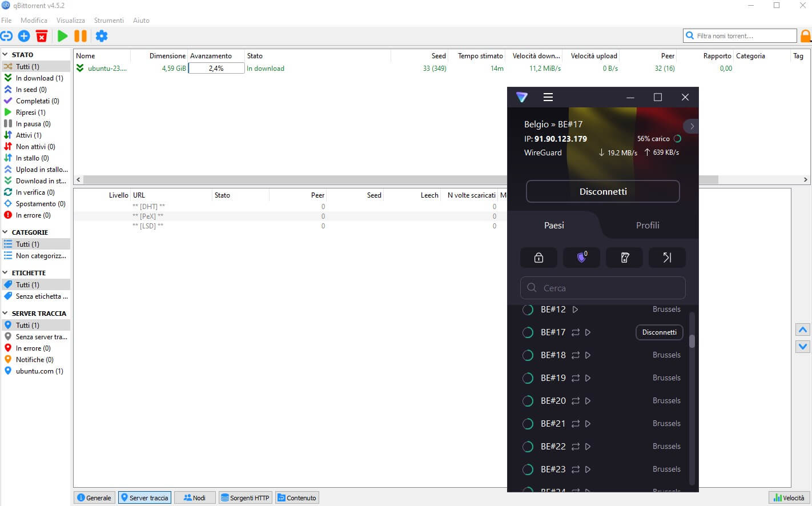Click the add torrent file plus icon
The width and height of the screenshot is (812, 506).
[x=24, y=36]
